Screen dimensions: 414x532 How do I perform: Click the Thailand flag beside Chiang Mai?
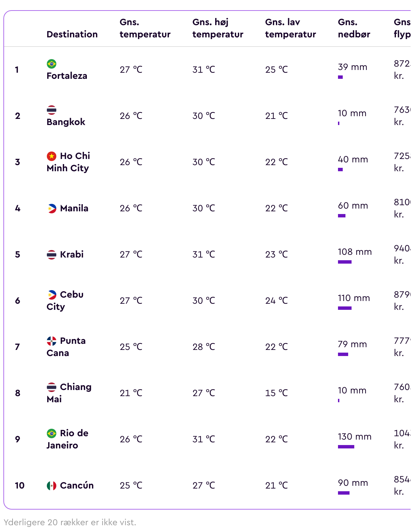[x=52, y=387]
